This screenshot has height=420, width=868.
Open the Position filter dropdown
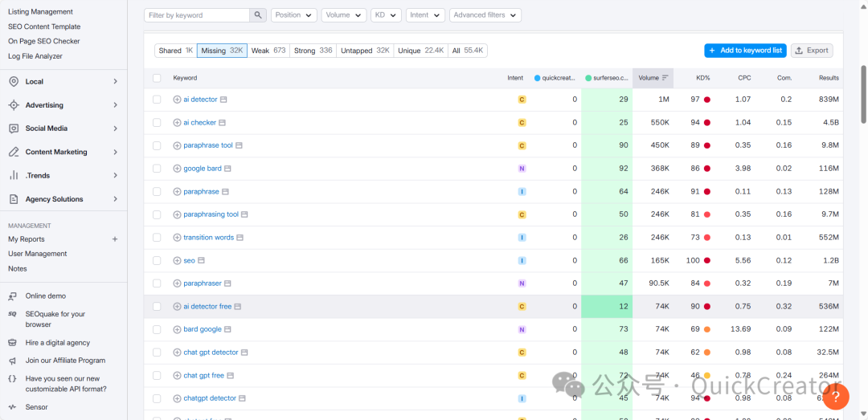click(x=293, y=15)
